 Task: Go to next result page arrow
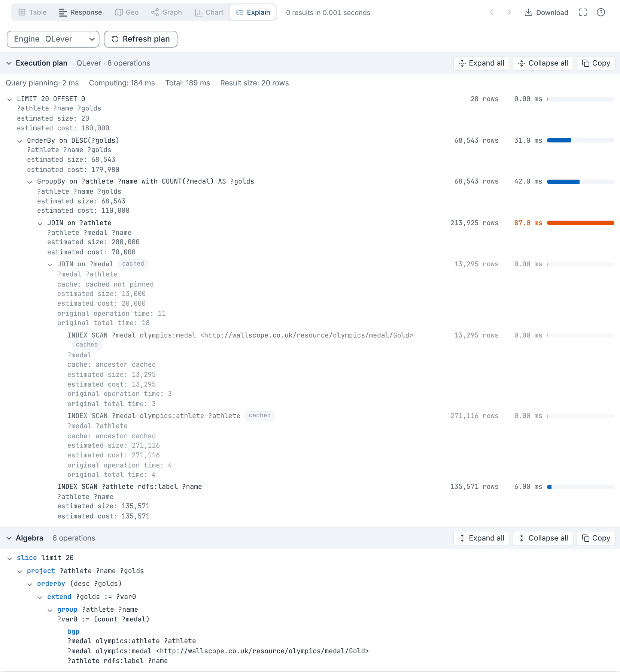point(509,12)
